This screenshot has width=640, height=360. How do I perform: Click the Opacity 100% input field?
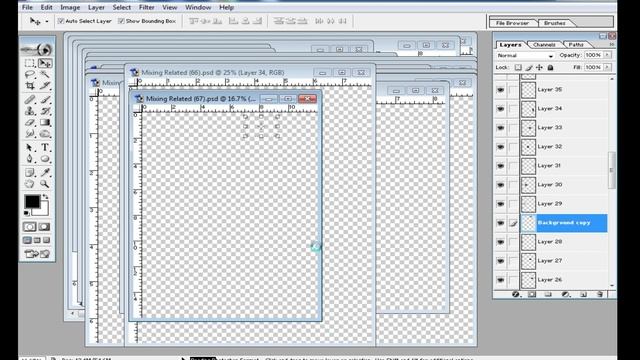pos(593,55)
